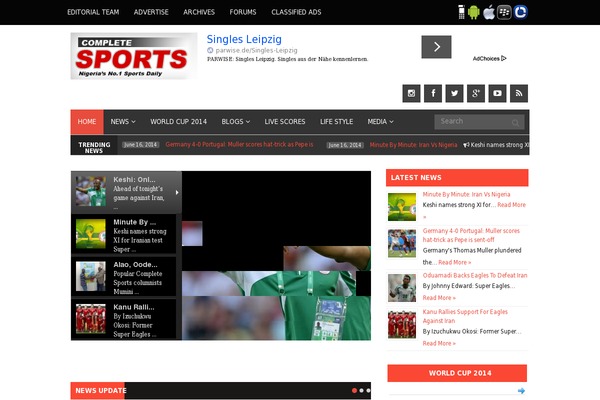
Task: Open the Android app icon
Action: coord(474,12)
